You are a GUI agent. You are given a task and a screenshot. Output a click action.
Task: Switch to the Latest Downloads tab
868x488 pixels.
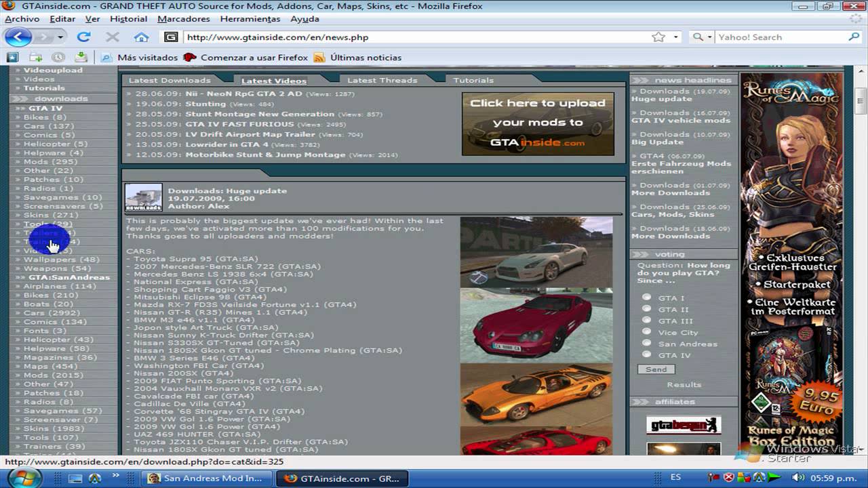170,80
